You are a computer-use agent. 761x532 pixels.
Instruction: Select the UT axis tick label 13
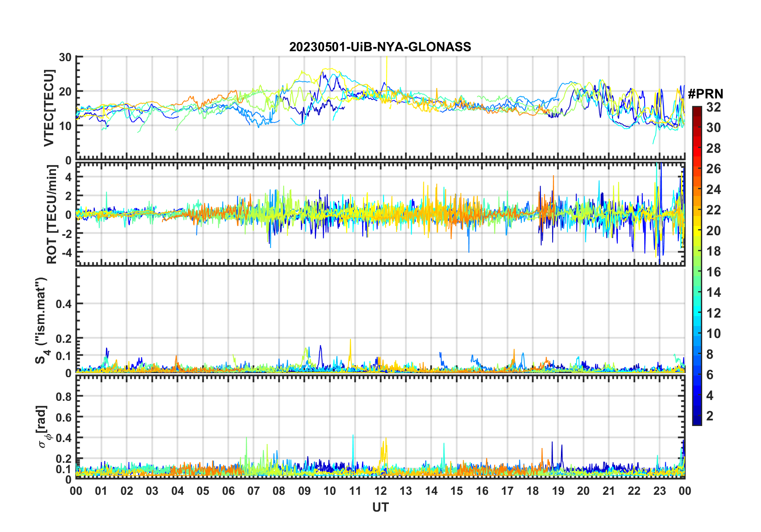pyautogui.click(x=406, y=491)
